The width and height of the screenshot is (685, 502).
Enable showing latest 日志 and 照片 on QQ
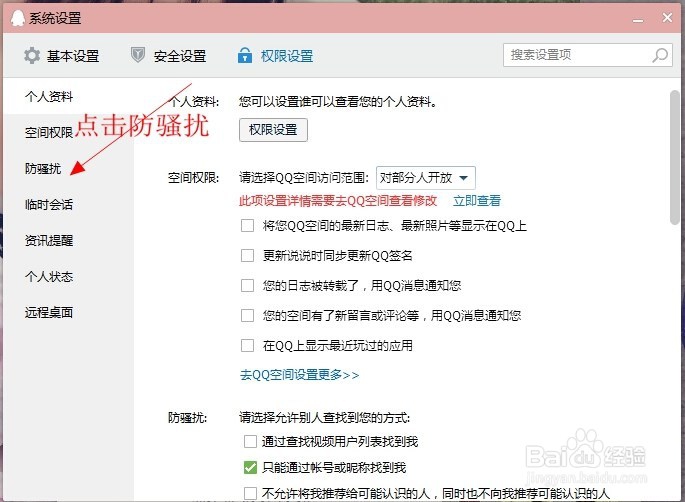248,225
